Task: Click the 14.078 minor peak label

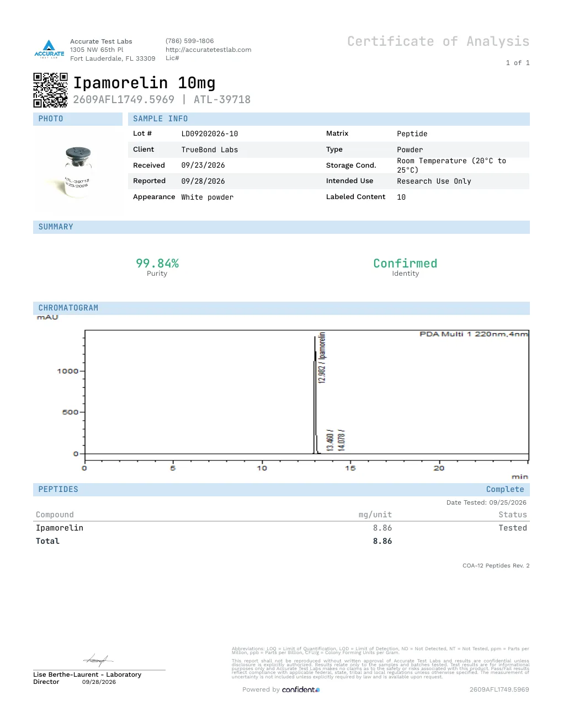Action: click(x=341, y=441)
